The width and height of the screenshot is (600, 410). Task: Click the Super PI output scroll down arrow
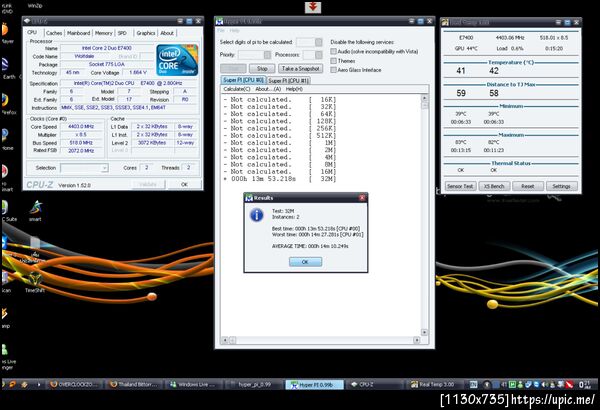424,332
